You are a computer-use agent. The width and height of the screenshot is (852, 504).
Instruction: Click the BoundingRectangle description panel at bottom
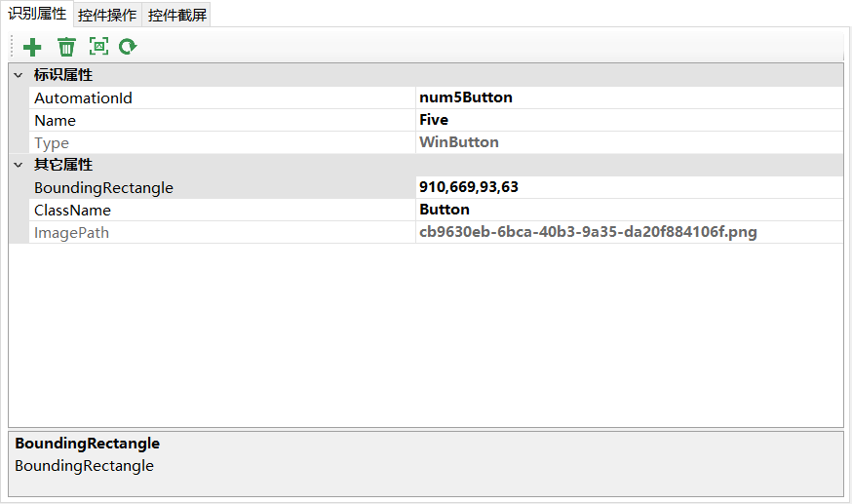click(425, 463)
